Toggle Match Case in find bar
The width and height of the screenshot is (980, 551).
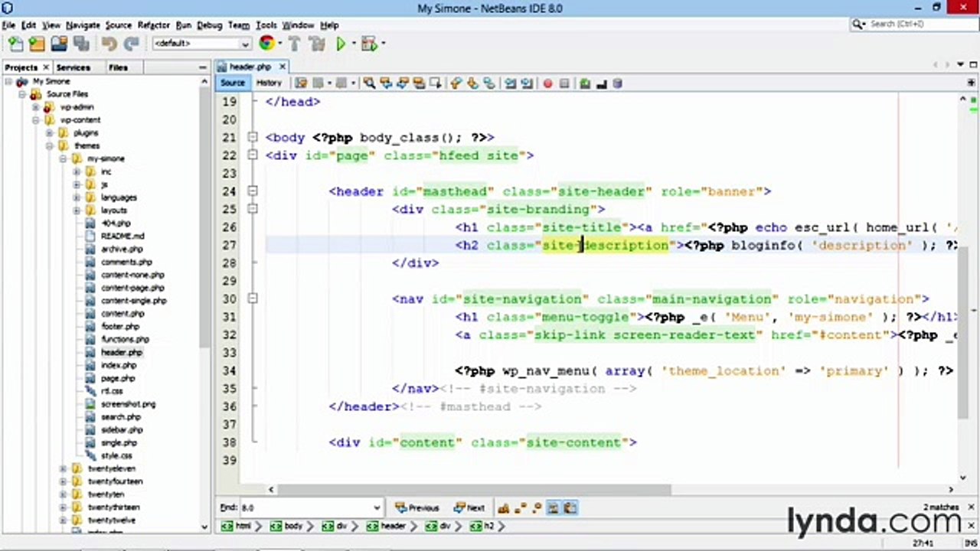point(503,507)
